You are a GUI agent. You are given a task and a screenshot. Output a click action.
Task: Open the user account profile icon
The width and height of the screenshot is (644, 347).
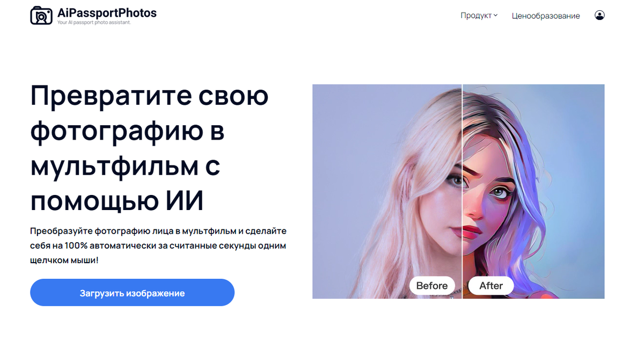[599, 16]
